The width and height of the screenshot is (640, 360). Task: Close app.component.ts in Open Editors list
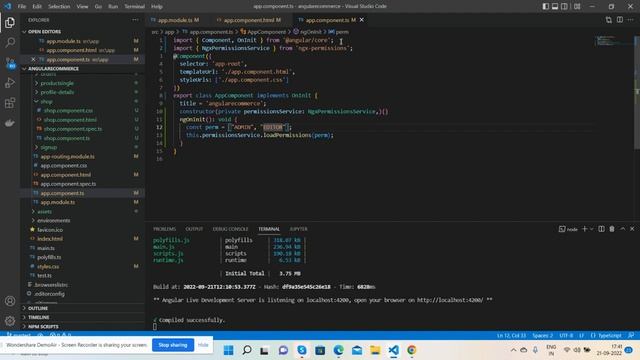(x=33, y=60)
